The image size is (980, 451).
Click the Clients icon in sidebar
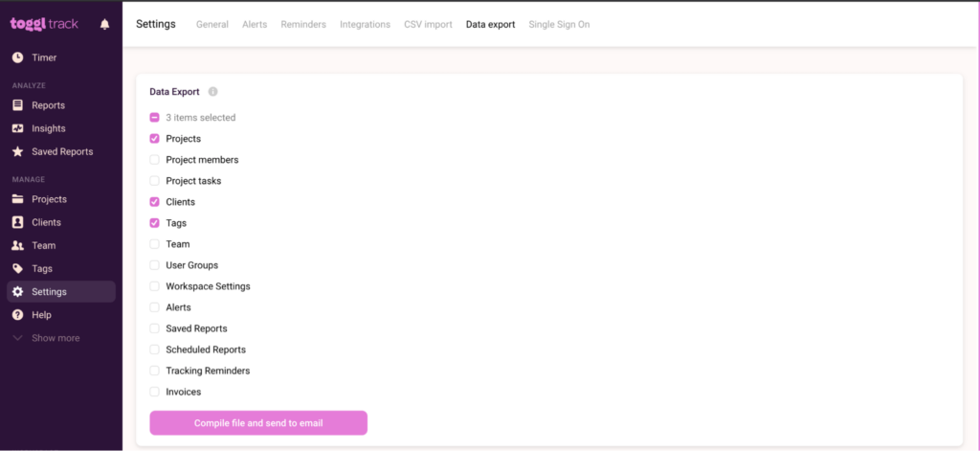pyautogui.click(x=17, y=222)
